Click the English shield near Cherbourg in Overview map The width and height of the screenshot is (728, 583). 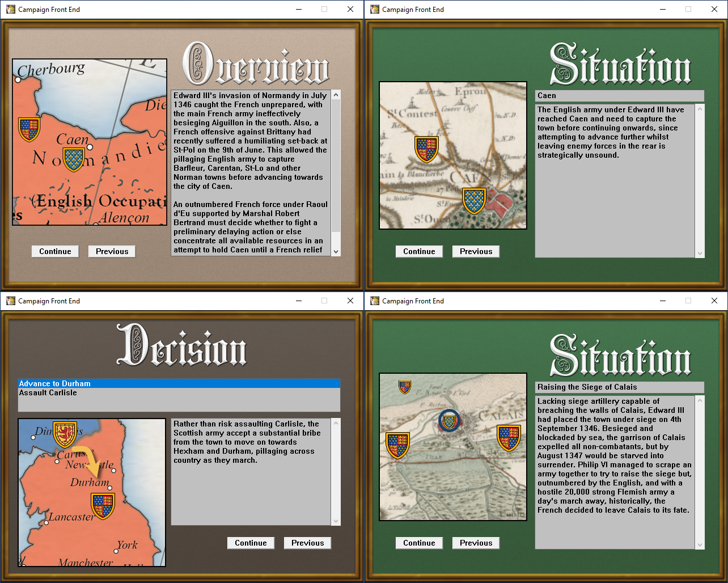(29, 129)
